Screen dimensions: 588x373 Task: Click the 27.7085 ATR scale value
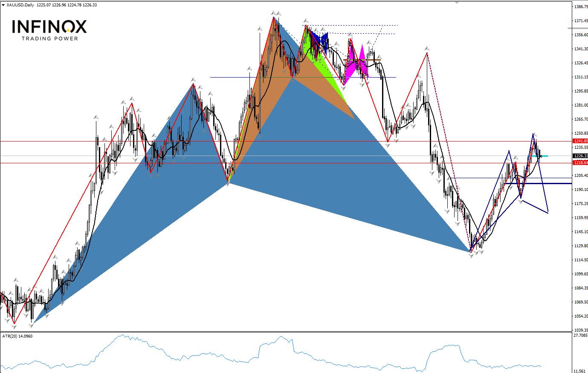click(x=581, y=335)
